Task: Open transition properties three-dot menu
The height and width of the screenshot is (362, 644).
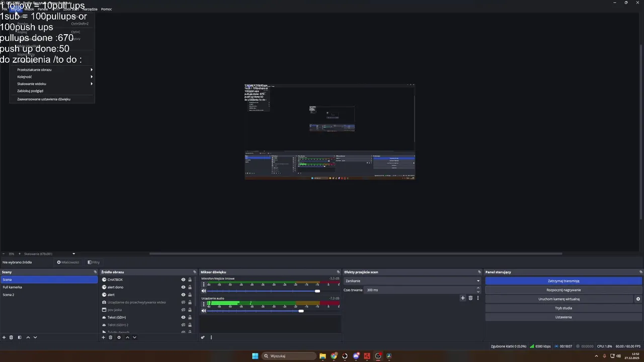Action: (x=478, y=298)
